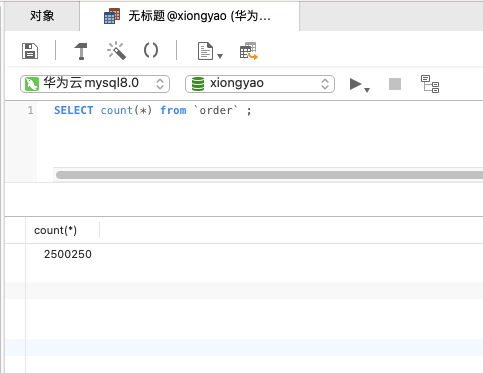Click the count(*) function in the query

(x=126, y=110)
